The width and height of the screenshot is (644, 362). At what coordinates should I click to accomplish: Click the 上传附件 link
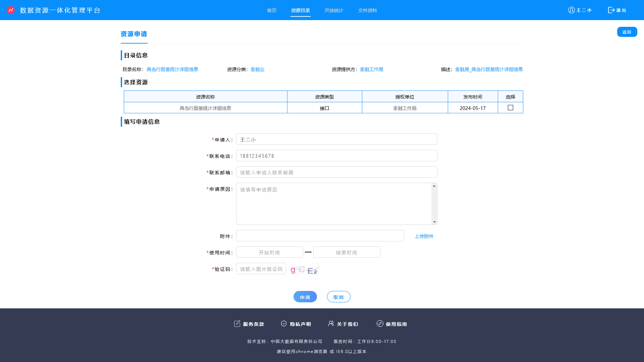424,236
